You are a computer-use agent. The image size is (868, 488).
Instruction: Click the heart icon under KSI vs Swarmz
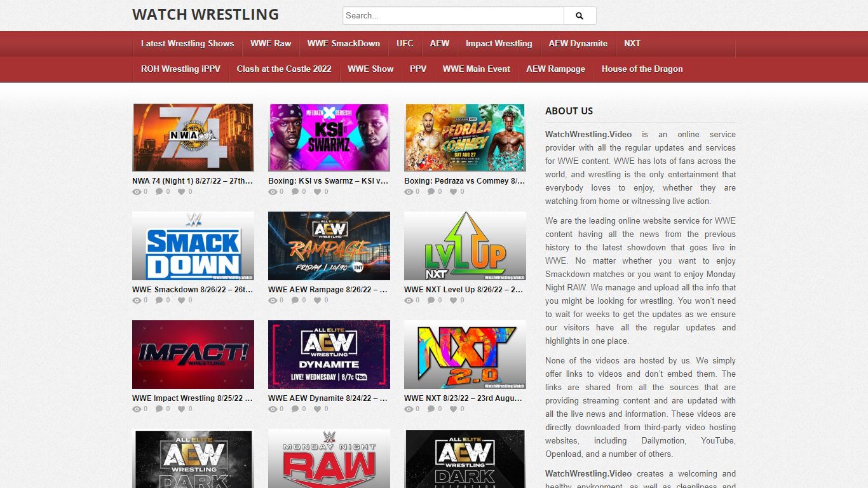(x=318, y=191)
